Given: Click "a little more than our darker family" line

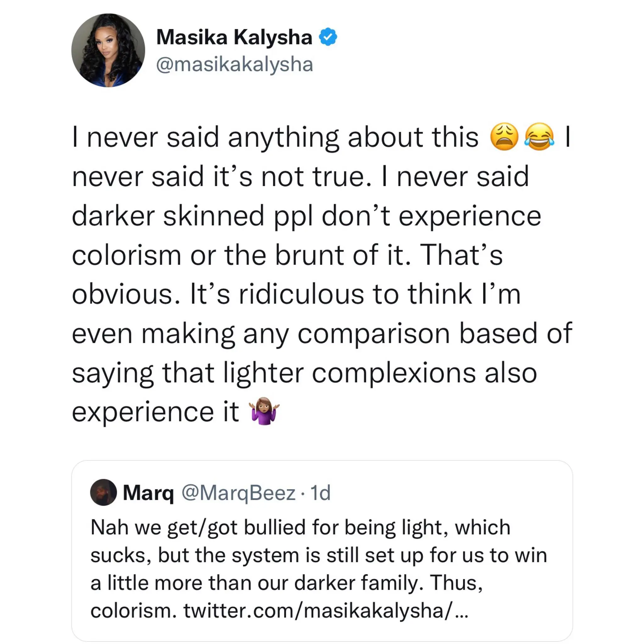Looking at the screenshot, I should (x=286, y=583).
